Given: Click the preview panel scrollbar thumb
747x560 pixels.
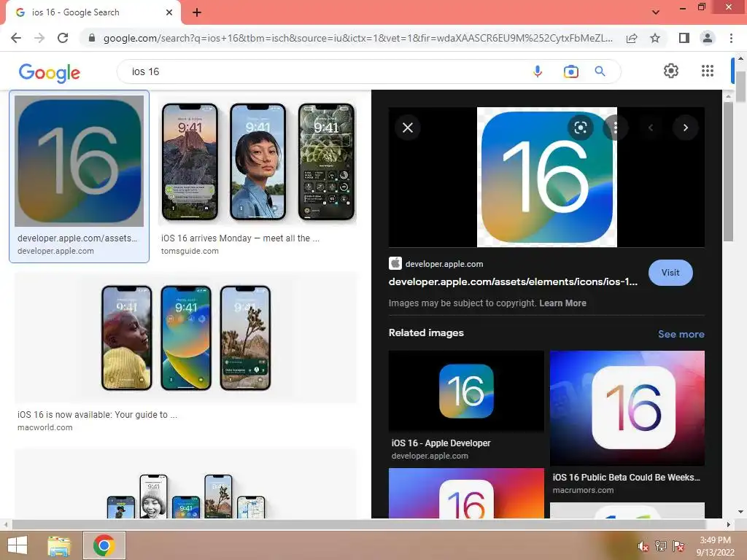Looking at the screenshot, I should [x=728, y=172].
